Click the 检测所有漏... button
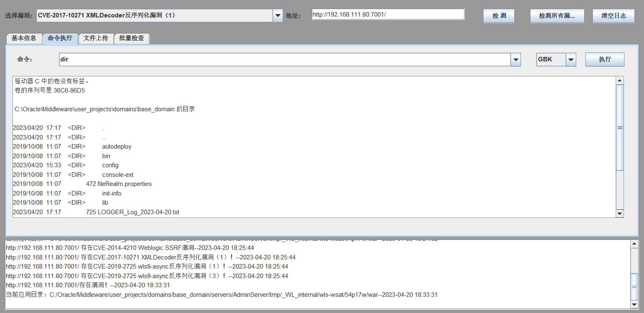644x313 pixels. click(x=557, y=16)
